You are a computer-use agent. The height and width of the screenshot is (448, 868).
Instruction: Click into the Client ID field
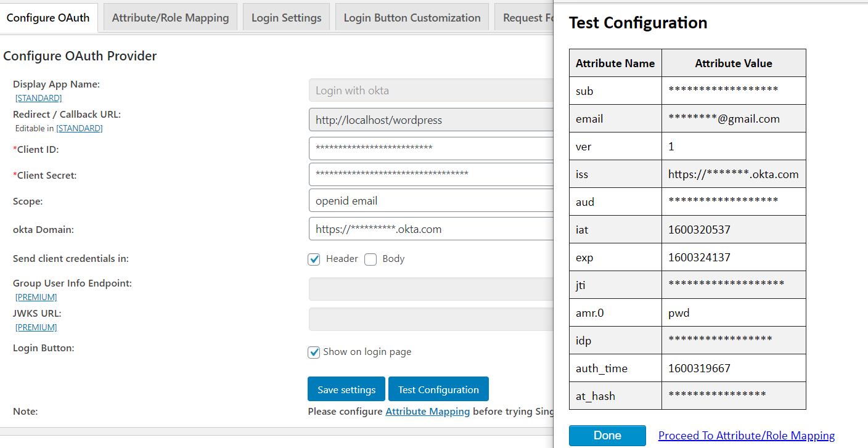click(430, 149)
